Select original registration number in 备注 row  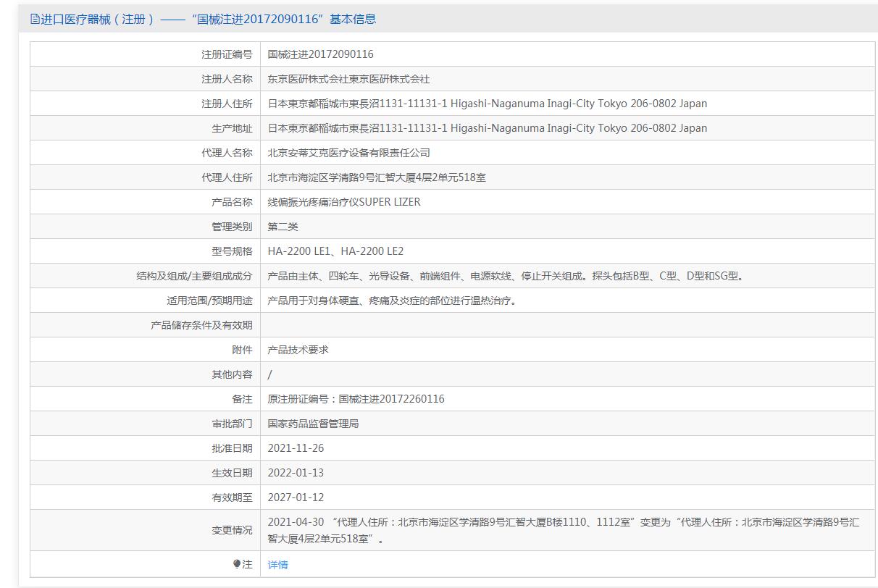356,399
